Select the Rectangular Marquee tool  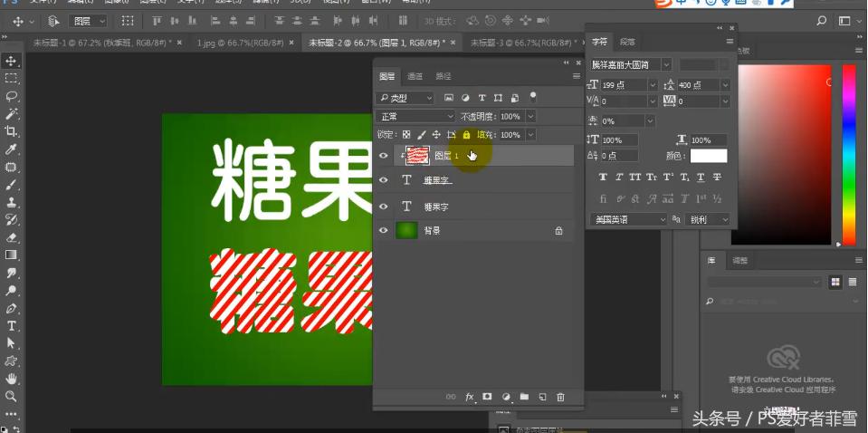[x=11, y=78]
